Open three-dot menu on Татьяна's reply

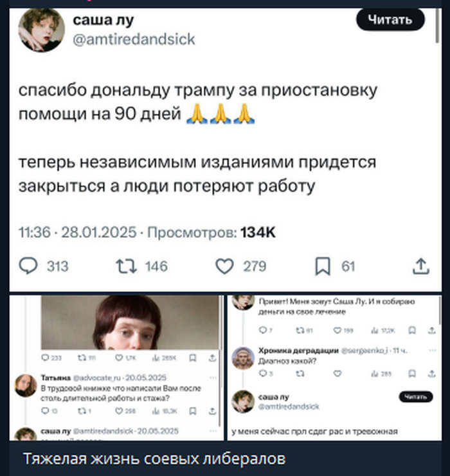(x=213, y=378)
